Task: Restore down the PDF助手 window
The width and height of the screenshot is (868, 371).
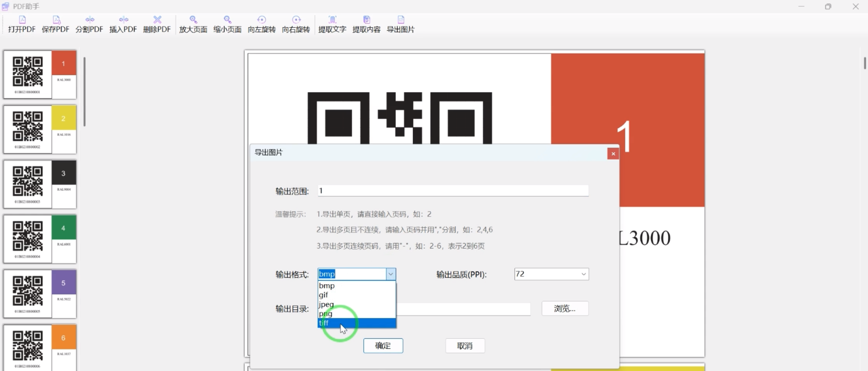Action: click(828, 7)
